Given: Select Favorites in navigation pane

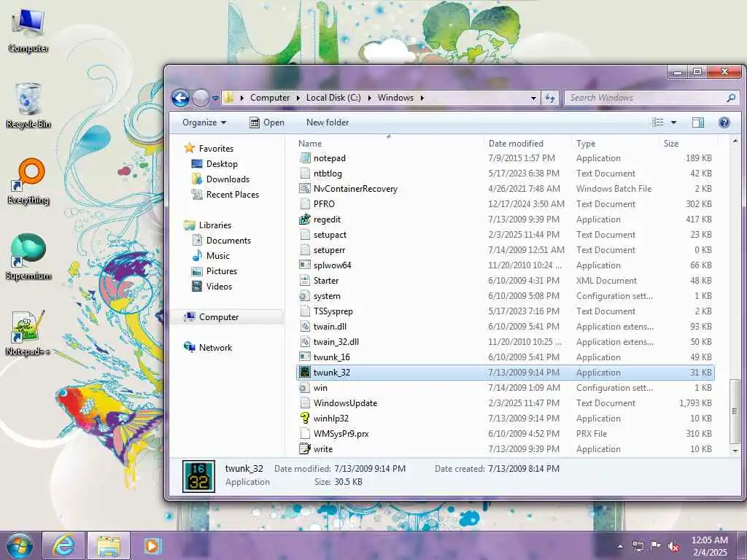Looking at the screenshot, I should pos(209,149).
